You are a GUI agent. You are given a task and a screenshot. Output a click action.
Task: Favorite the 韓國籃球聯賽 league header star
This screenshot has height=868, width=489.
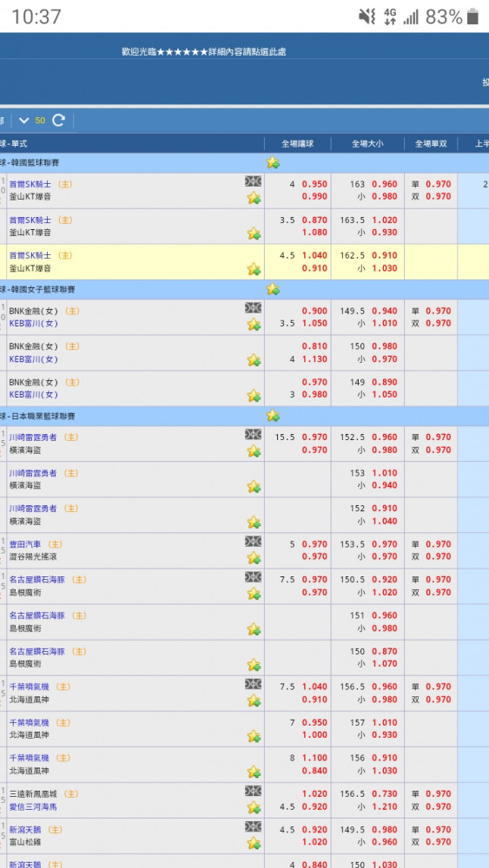click(x=273, y=163)
